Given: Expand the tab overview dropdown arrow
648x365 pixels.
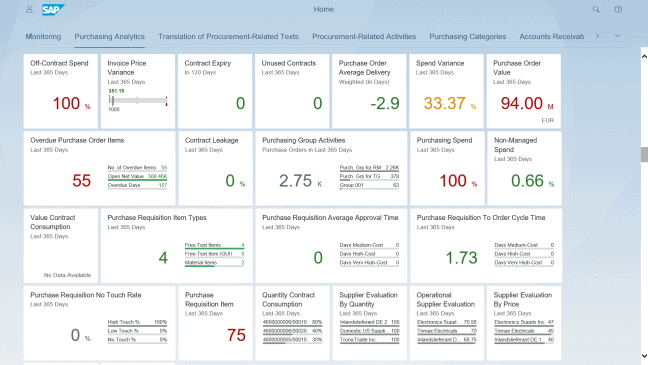Looking at the screenshot, I should coord(617,36).
